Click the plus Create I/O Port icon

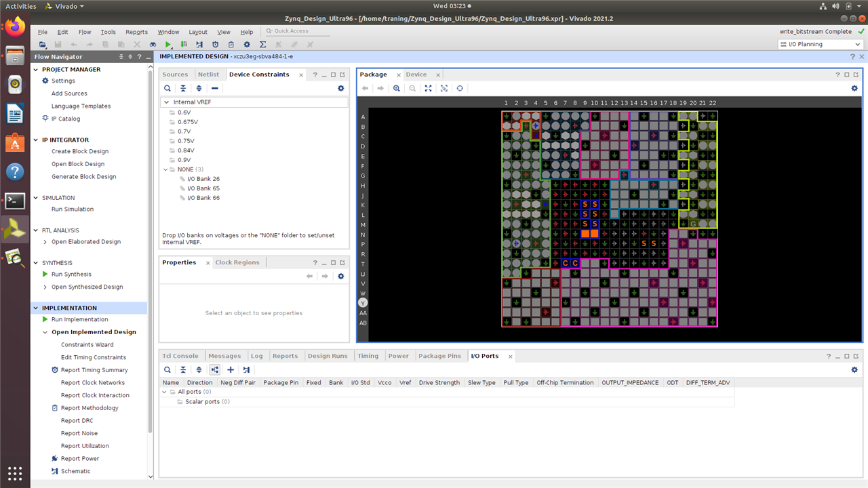pyautogui.click(x=231, y=369)
